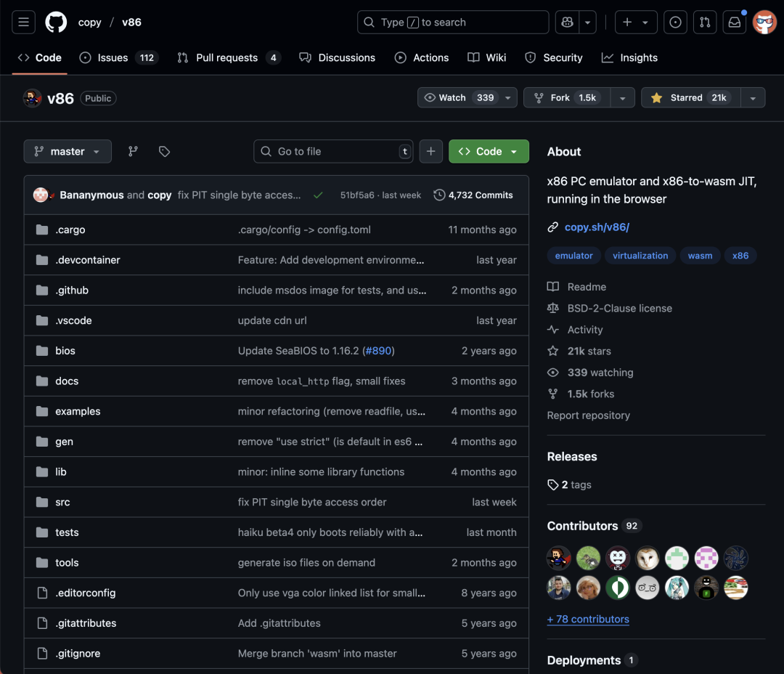Screen dimensions: 784x674
Task: Open user profile avatar menu
Action: 764,22
